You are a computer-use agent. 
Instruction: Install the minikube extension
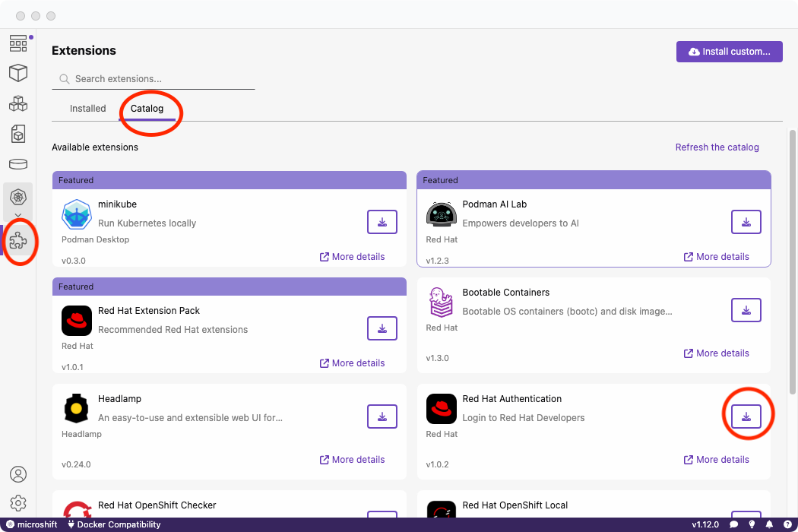pyautogui.click(x=382, y=222)
